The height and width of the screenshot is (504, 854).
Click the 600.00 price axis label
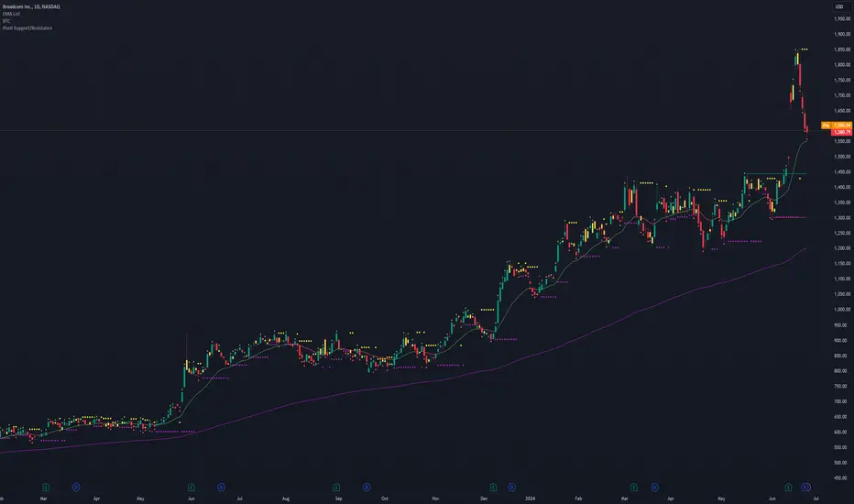click(x=842, y=433)
